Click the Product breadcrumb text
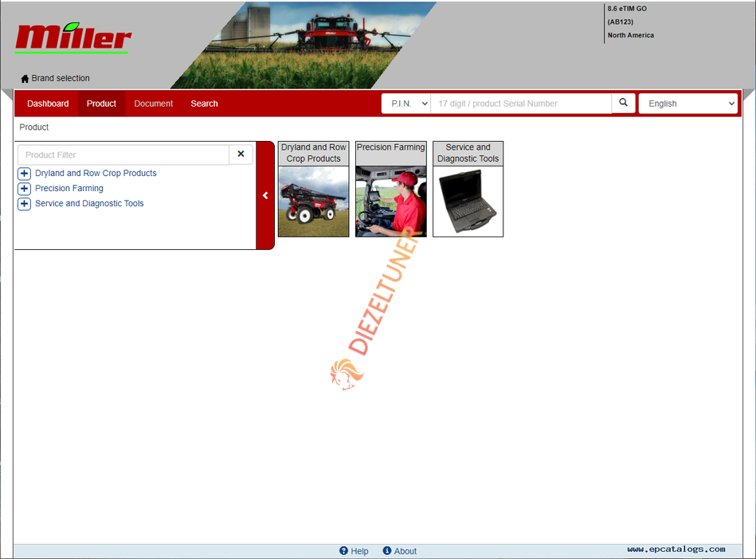 tap(33, 127)
